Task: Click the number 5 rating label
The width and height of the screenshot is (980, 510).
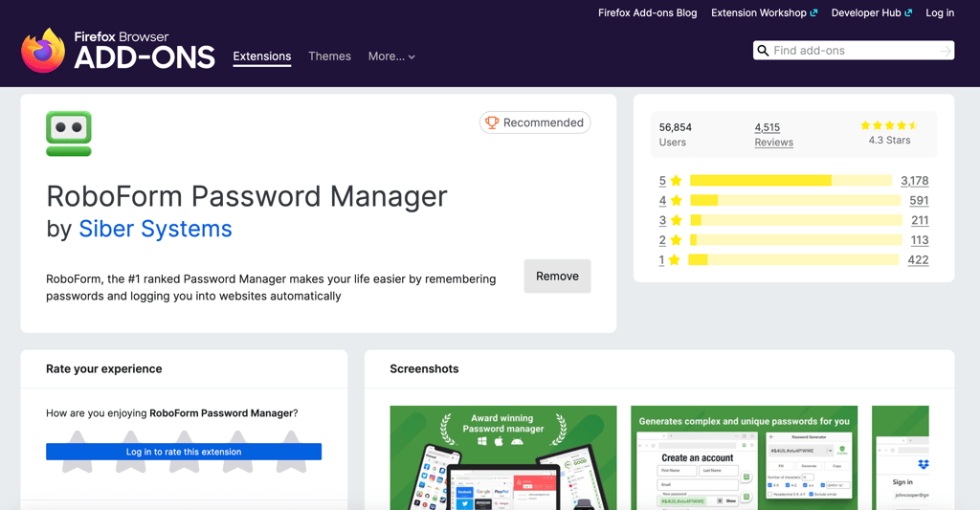Action: point(662,181)
